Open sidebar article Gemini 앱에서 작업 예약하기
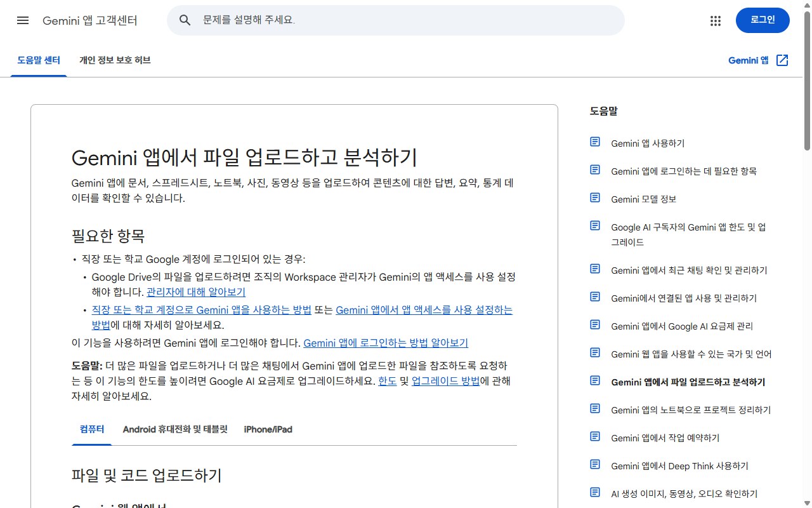The width and height of the screenshot is (812, 508). pyautogui.click(x=665, y=438)
